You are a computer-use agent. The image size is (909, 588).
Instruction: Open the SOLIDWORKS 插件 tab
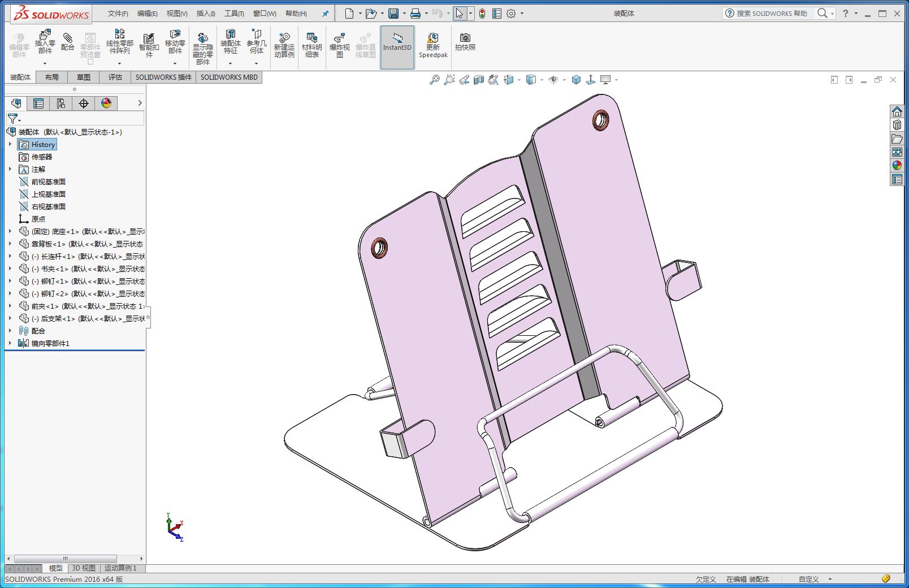(163, 77)
